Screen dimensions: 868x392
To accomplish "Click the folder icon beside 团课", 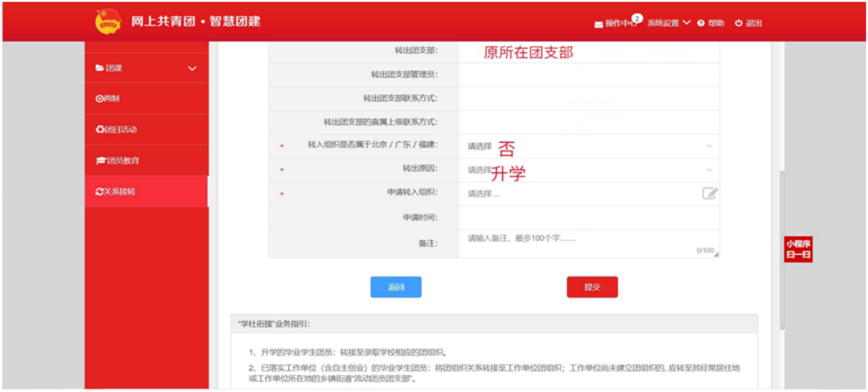I will [x=100, y=68].
